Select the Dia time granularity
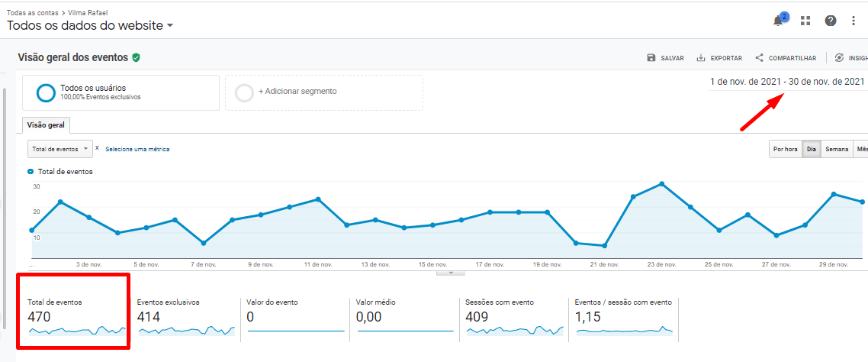Screen dimensions: 868x362 [x=811, y=149]
